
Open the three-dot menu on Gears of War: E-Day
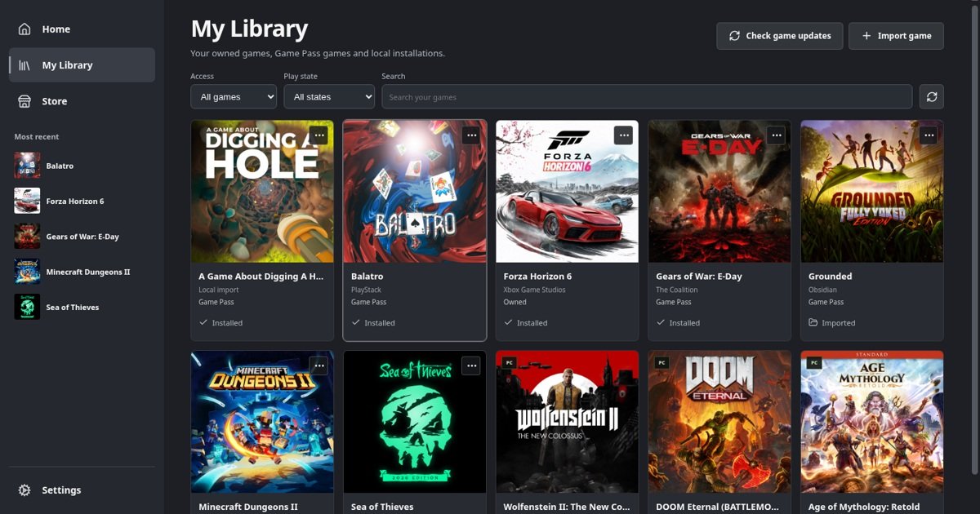coord(776,135)
